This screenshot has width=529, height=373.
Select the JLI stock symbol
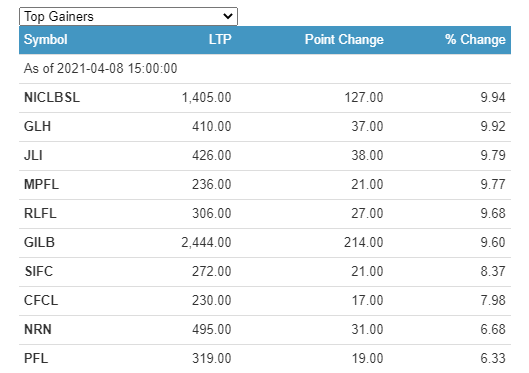pyautogui.click(x=33, y=155)
